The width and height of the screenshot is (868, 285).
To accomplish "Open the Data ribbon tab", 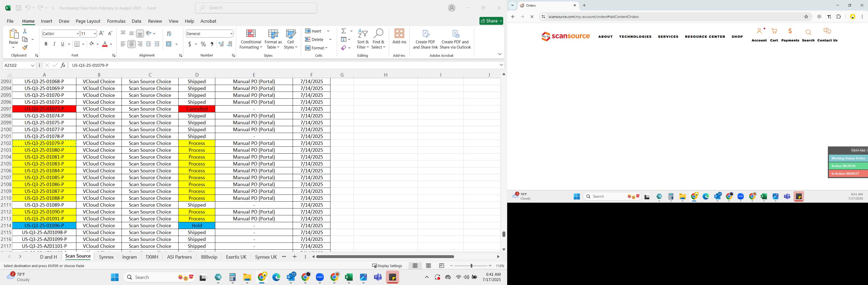I will [137, 21].
